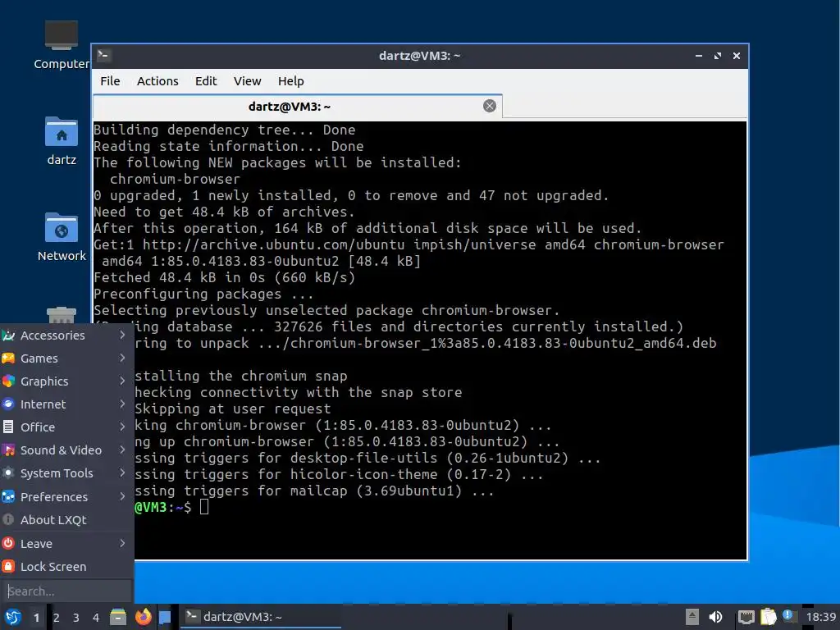This screenshot has width=840, height=630.
Task: Expand the Accessories submenu
Action: pyautogui.click(x=66, y=336)
